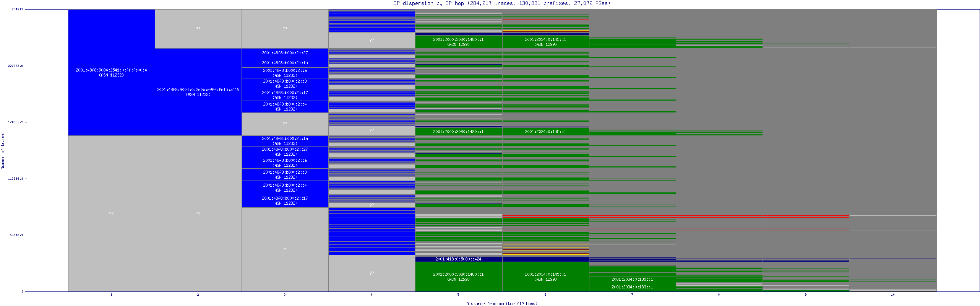Select the 56843.4 y-axis tick value
Screen dimensions: 980x306
pyautogui.click(x=16, y=235)
